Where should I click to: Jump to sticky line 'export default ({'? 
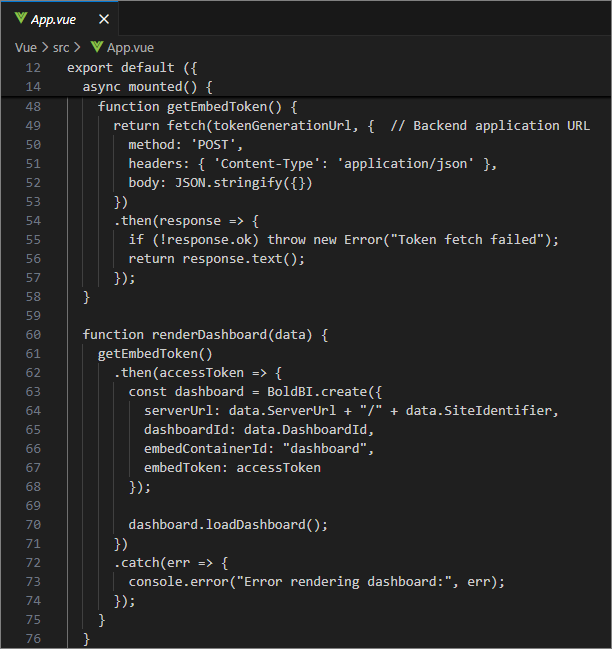click(x=126, y=67)
